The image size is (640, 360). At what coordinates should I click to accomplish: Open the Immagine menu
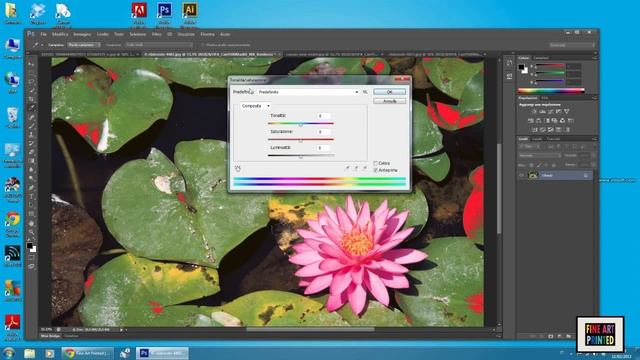tap(82, 34)
